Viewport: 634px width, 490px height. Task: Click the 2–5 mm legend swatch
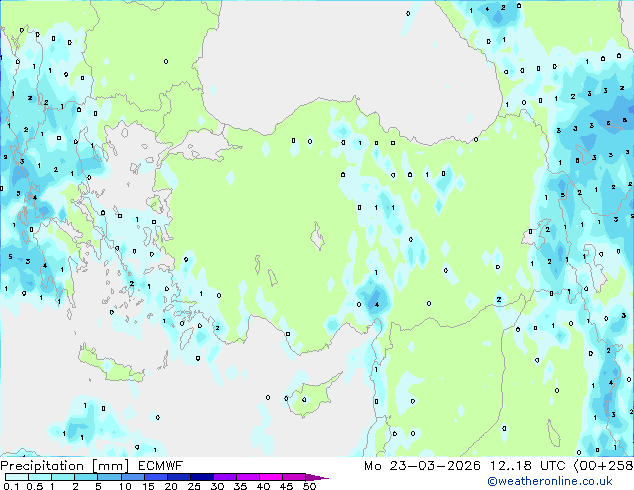[x=86, y=477]
